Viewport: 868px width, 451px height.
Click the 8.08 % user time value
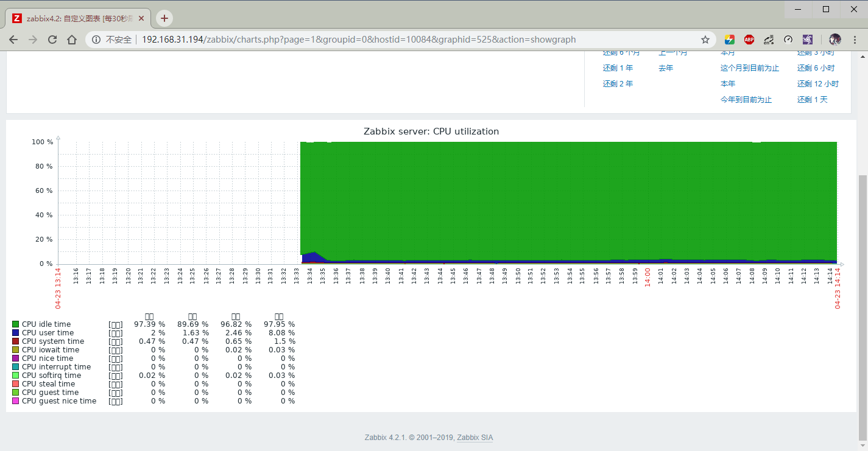[x=281, y=333]
